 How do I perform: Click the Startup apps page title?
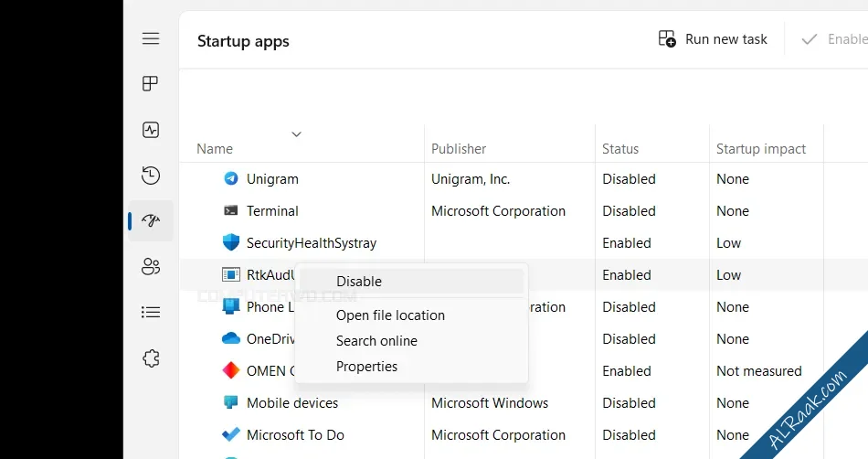(x=243, y=41)
